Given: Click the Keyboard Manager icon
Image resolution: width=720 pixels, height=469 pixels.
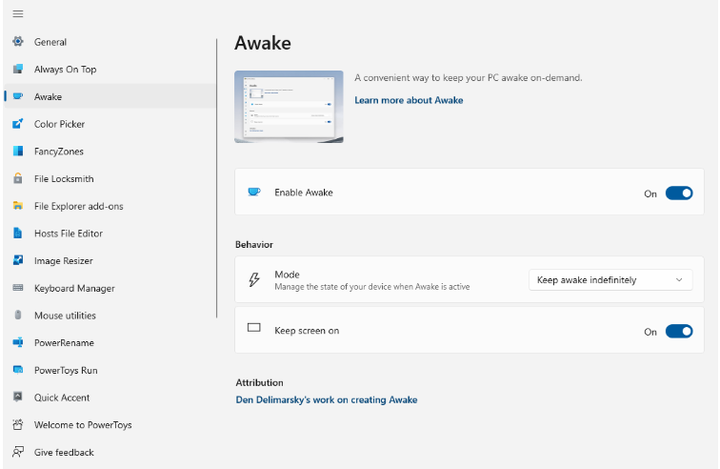Looking at the screenshot, I should pyautogui.click(x=18, y=288).
